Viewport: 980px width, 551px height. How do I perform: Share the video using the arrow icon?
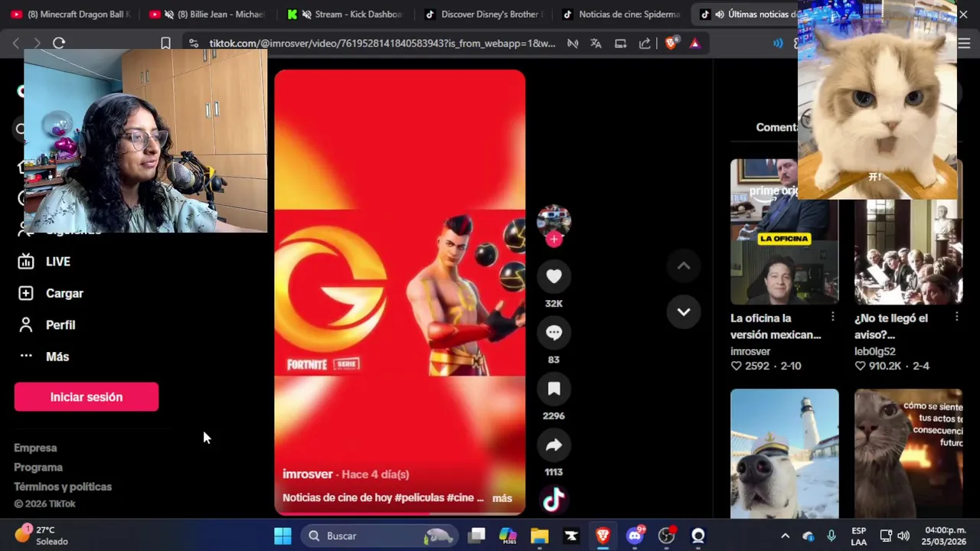[554, 445]
